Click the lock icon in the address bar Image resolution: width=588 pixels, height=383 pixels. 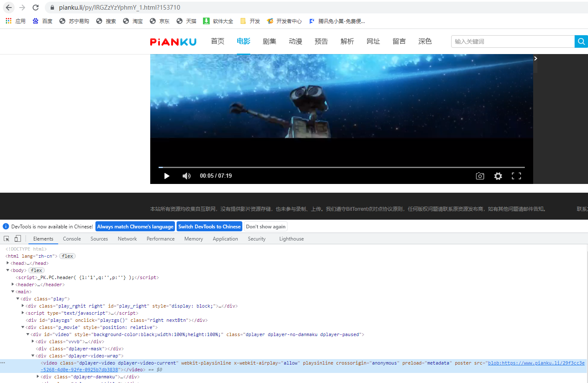click(x=52, y=8)
